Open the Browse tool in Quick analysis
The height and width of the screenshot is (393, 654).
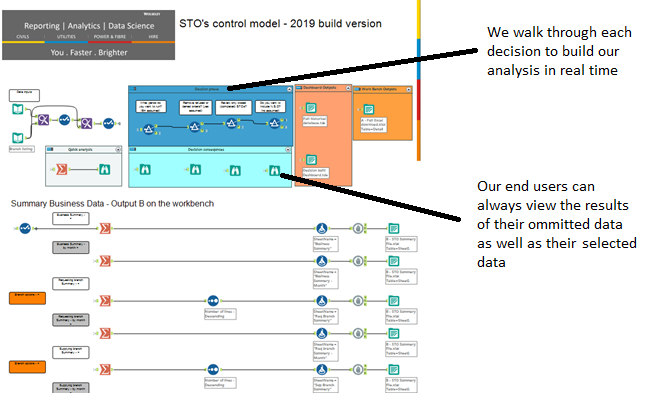104,169
